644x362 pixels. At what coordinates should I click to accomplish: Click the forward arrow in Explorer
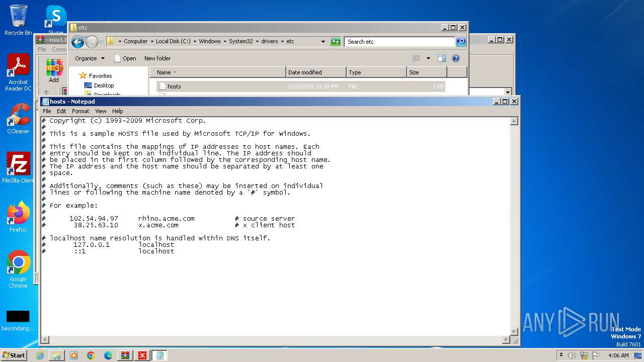92,42
